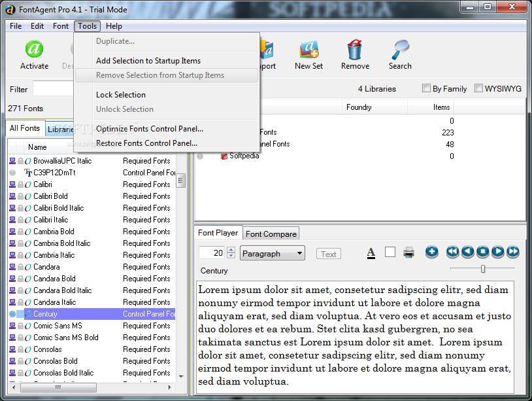Click the blue plus button in Font Player
The height and width of the screenshot is (401, 532).
click(x=431, y=252)
